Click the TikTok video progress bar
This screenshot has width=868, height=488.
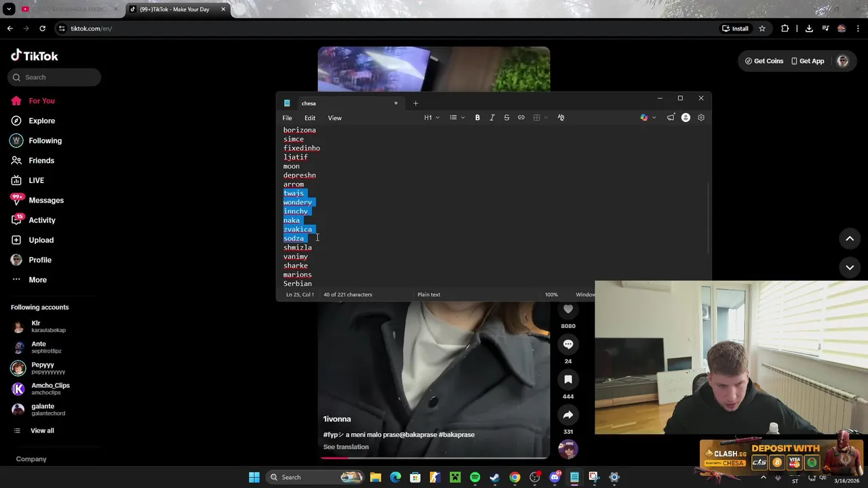(434, 457)
